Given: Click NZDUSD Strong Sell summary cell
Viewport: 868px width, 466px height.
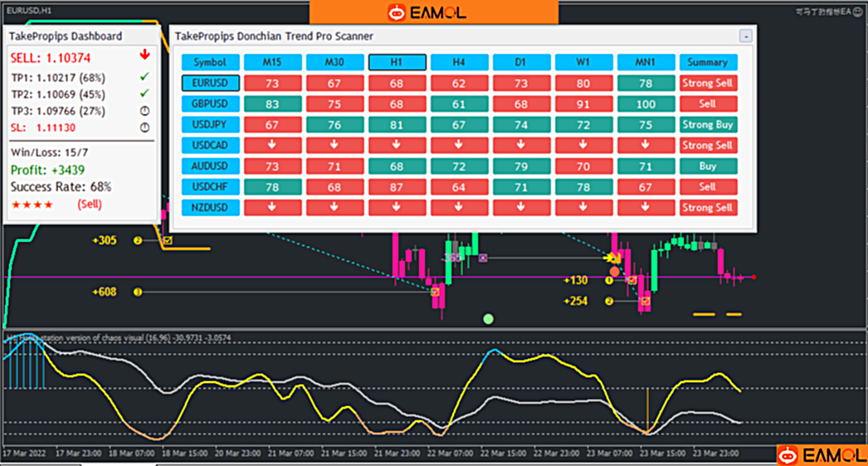Looking at the screenshot, I should coord(708,208).
